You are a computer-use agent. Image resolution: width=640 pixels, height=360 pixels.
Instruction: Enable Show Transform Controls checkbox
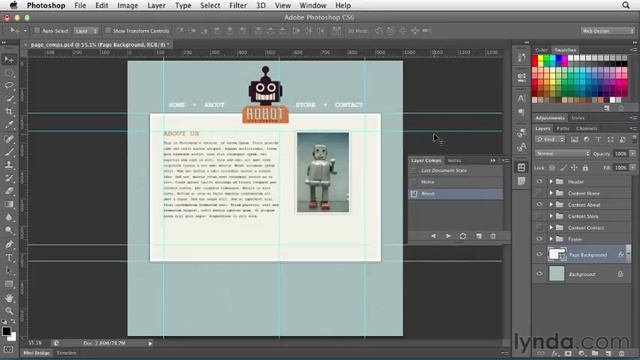(x=108, y=31)
